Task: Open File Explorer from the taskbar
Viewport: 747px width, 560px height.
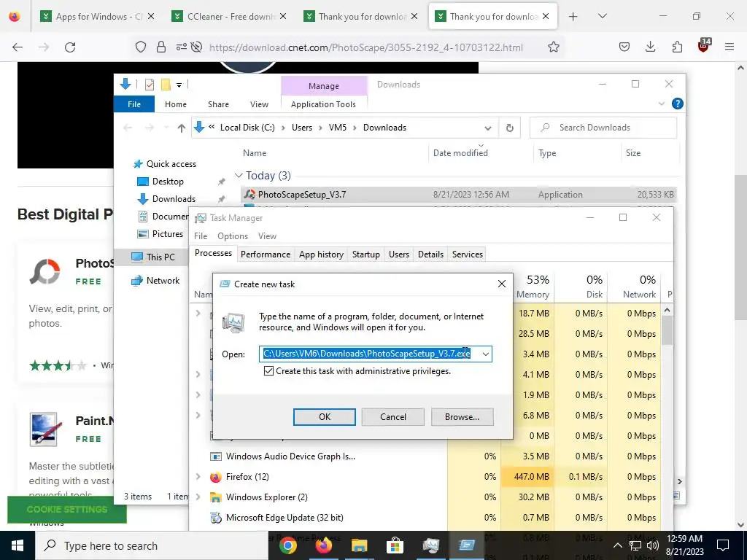Action: click(x=359, y=545)
